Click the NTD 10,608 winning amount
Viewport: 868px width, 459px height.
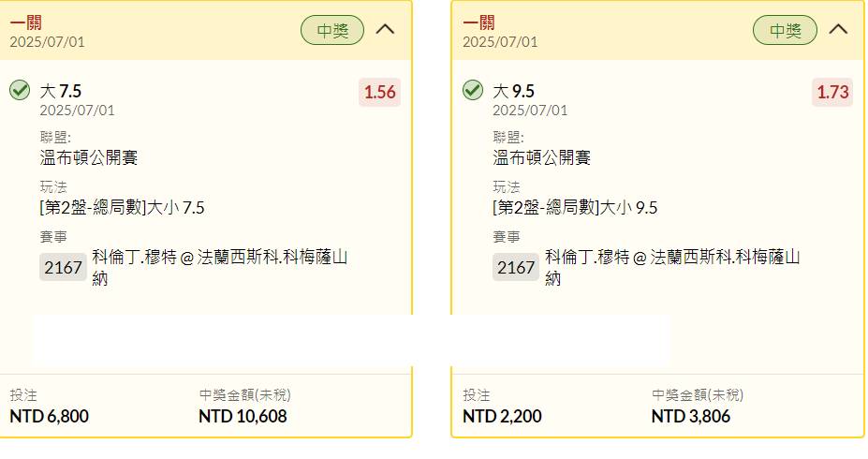pyautogui.click(x=243, y=416)
